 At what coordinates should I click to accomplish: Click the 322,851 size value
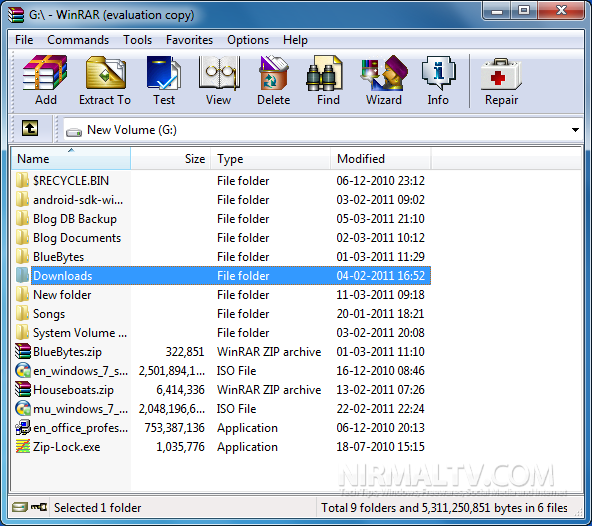tap(185, 352)
